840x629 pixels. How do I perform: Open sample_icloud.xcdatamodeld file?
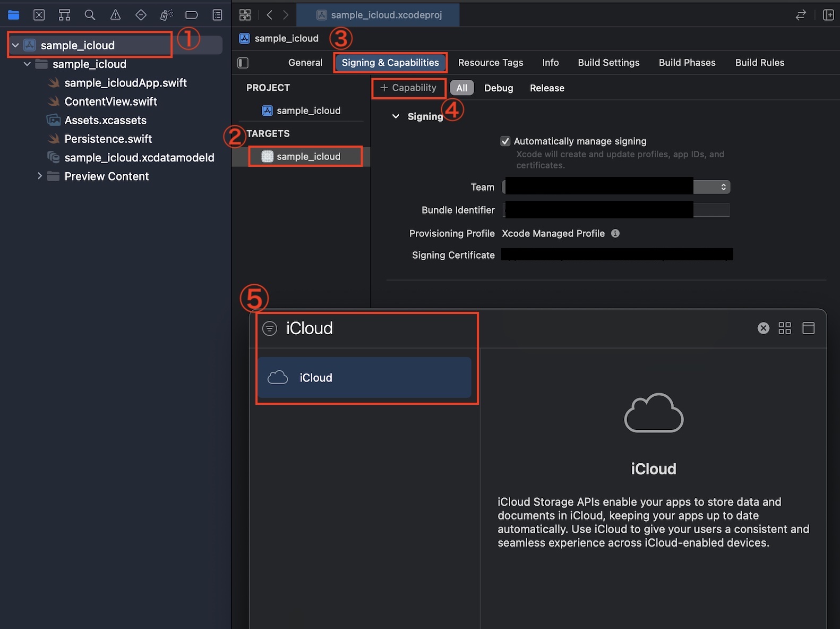139,157
